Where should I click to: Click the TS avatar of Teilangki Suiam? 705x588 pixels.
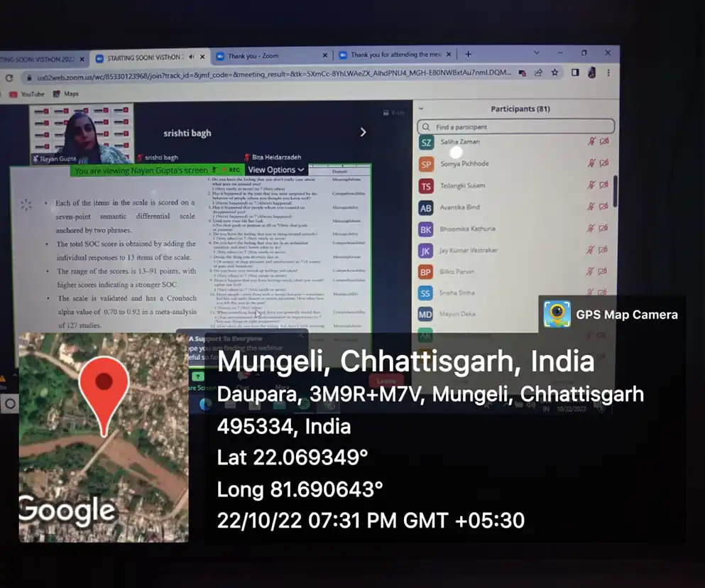[x=426, y=186]
